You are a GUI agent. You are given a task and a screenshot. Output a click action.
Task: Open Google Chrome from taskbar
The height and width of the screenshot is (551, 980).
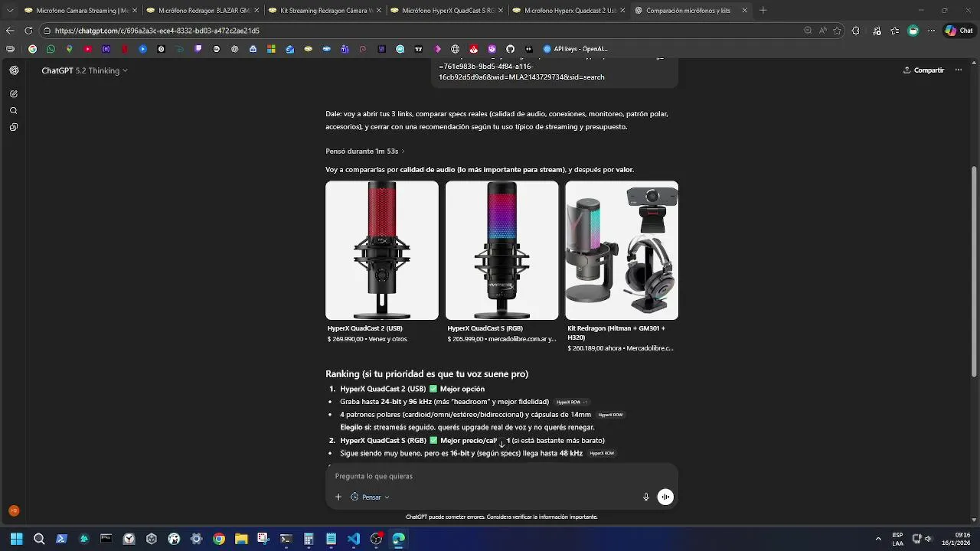pyautogui.click(x=219, y=539)
